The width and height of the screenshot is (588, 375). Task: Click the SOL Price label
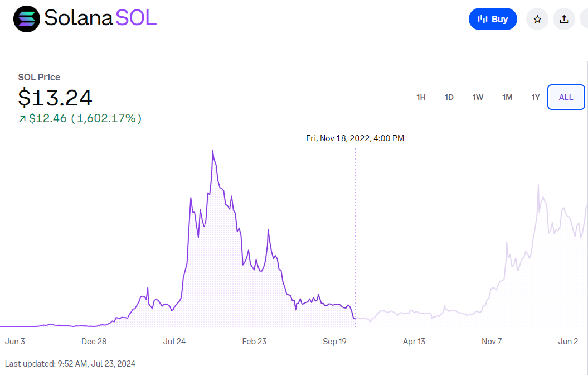coord(39,78)
